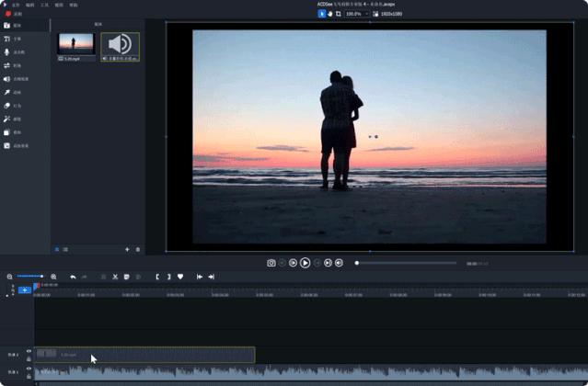Viewport: 588px width, 386px height.
Task: Click the undo arrow in timeline toolbar
Action: coord(73,277)
